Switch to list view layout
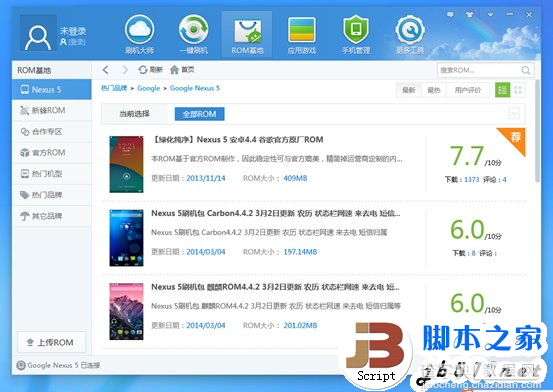 point(502,90)
